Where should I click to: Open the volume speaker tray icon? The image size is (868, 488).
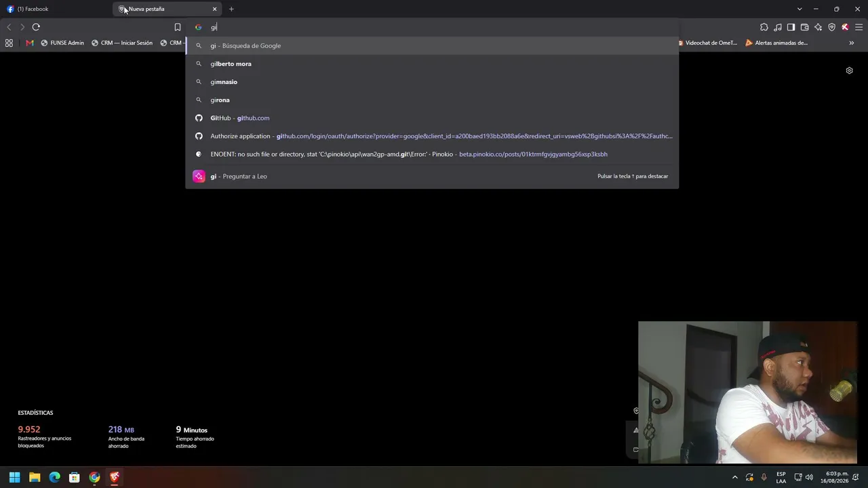(809, 477)
